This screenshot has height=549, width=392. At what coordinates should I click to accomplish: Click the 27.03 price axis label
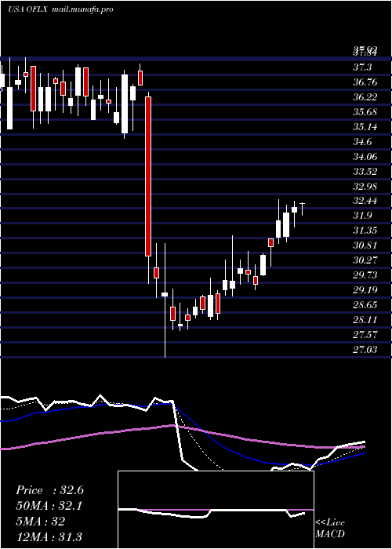(x=365, y=349)
